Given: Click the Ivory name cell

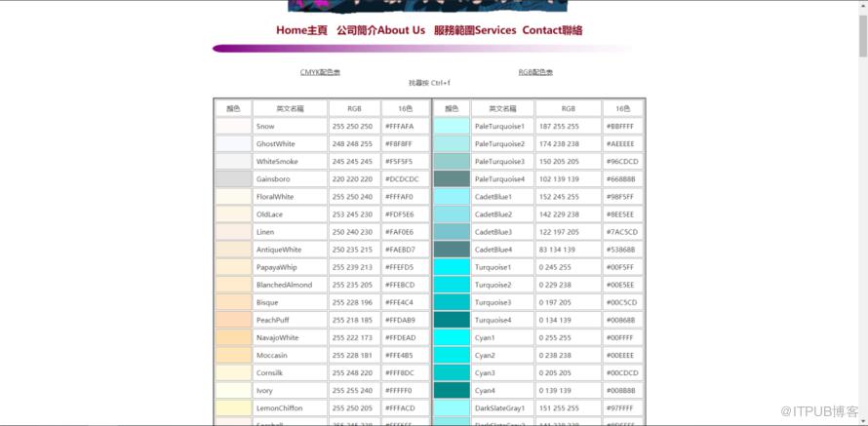Looking at the screenshot, I should click(290, 391).
